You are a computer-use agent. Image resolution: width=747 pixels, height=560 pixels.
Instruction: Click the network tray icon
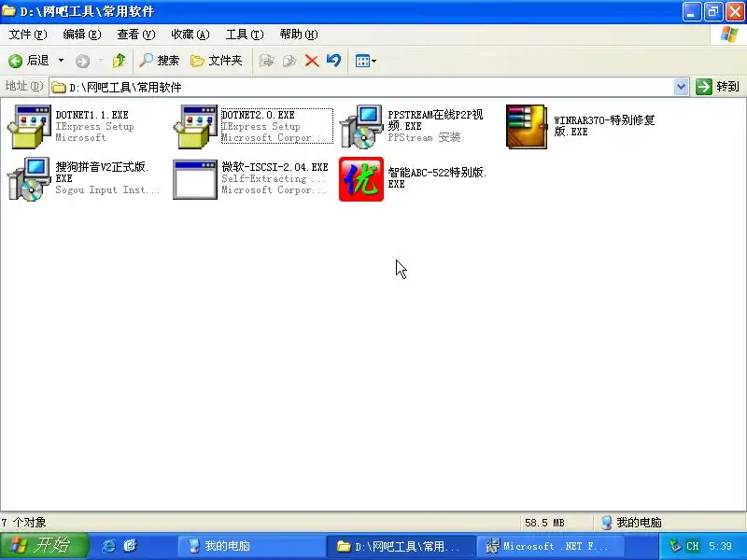[674, 545]
